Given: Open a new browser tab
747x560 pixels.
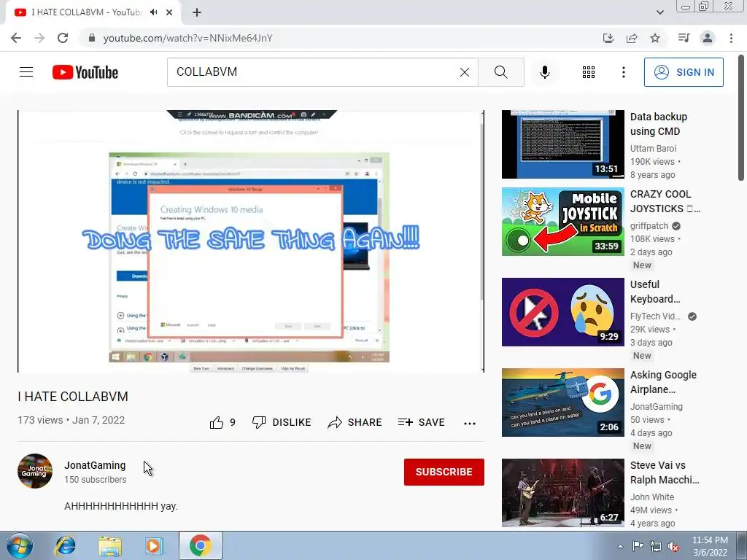Looking at the screenshot, I should click(197, 12).
